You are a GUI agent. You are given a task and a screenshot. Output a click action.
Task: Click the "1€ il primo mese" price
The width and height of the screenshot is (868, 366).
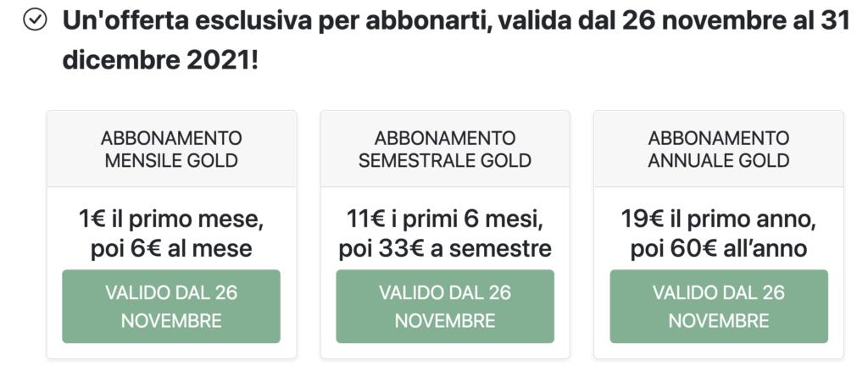[x=171, y=221]
